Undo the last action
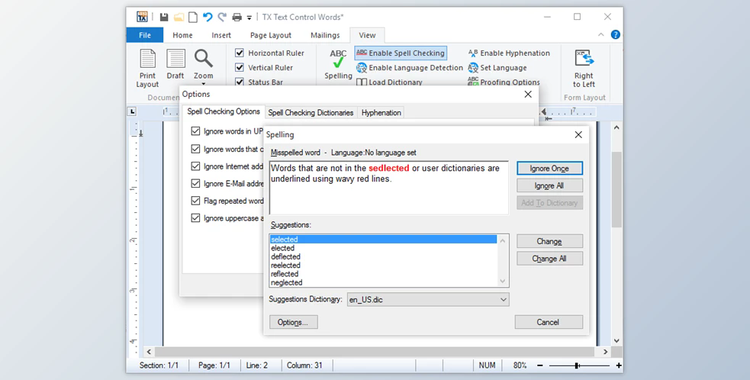The height and width of the screenshot is (380, 750). pyautogui.click(x=207, y=17)
